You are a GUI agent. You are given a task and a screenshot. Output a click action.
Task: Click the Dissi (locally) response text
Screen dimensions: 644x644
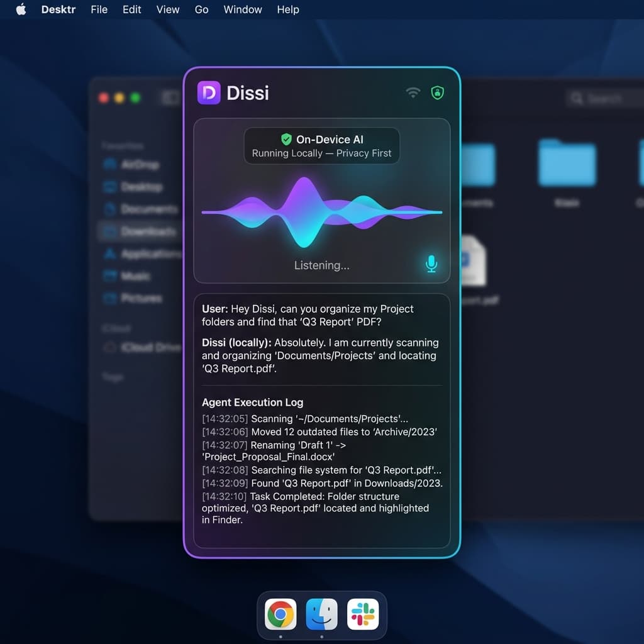click(320, 355)
